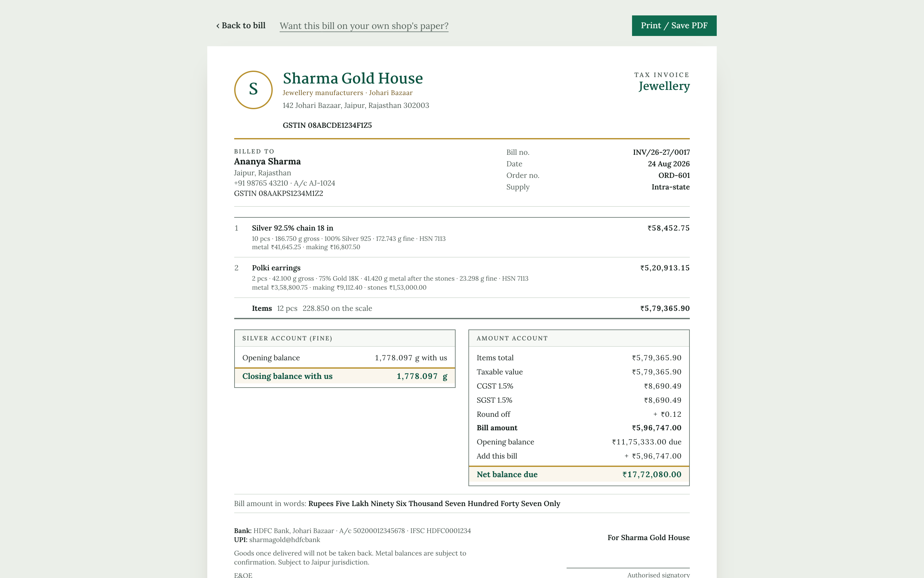Image resolution: width=924 pixels, height=578 pixels.
Task: Select the shop GSTIN 08ABCDE1234F1Z5
Action: pos(327,125)
